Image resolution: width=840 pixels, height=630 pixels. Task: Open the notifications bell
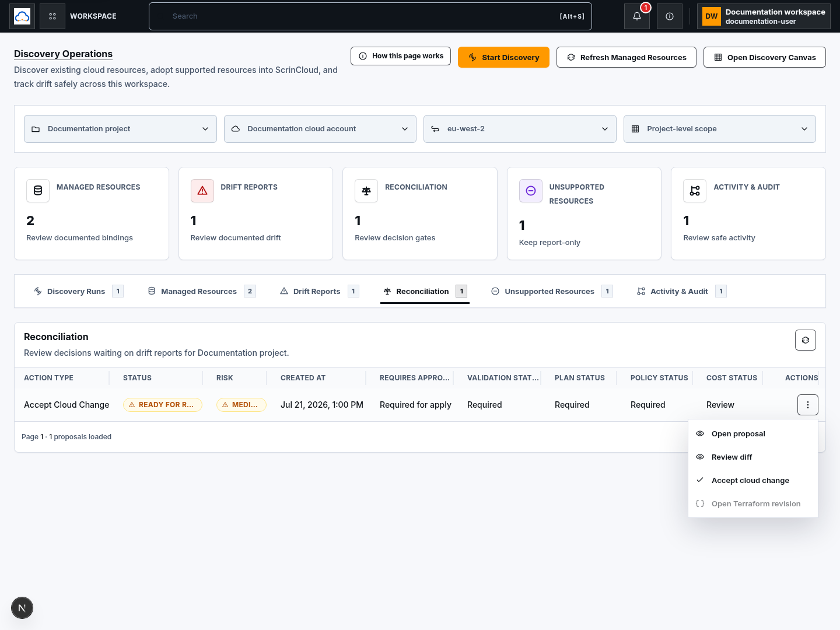[637, 16]
